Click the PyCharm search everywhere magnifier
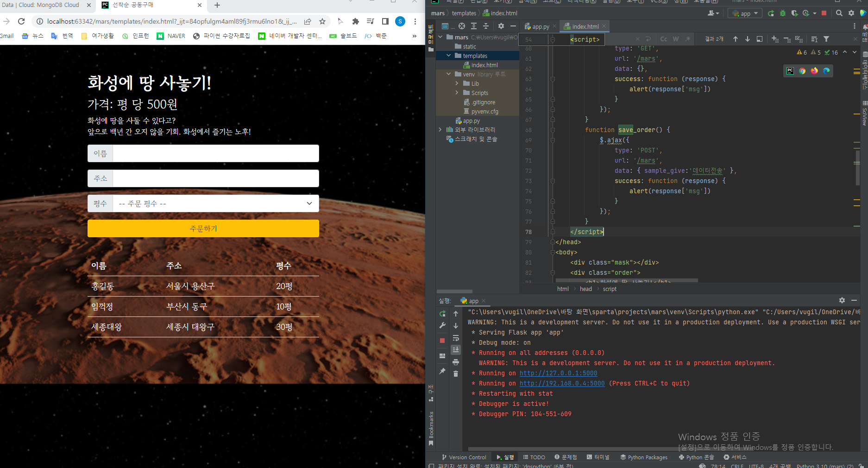Viewport: 868px width, 468px height. coord(839,13)
